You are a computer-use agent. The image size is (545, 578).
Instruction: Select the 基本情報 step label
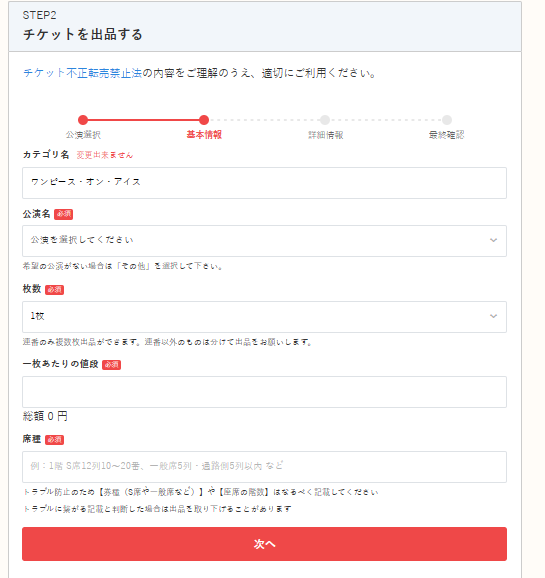click(204, 135)
